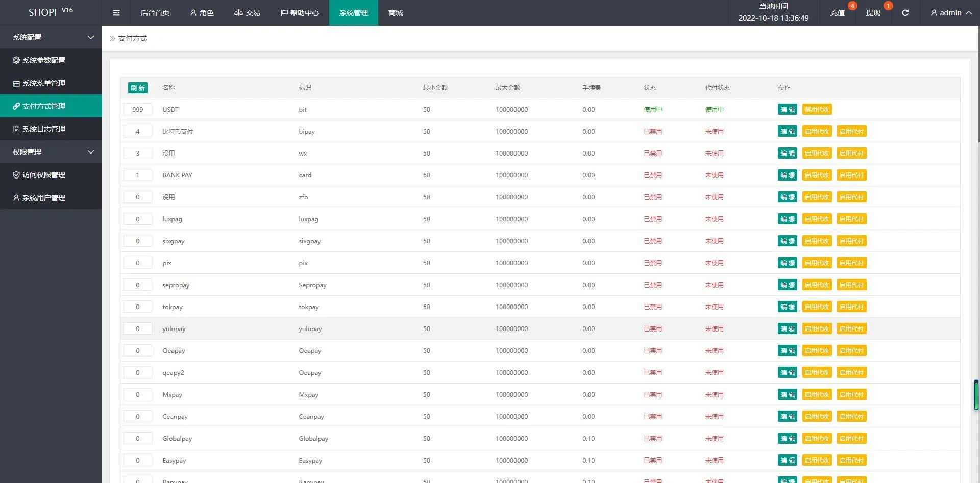Open 系统用户管理 in the sidebar
Viewport: 980px width, 483px height.
(44, 198)
